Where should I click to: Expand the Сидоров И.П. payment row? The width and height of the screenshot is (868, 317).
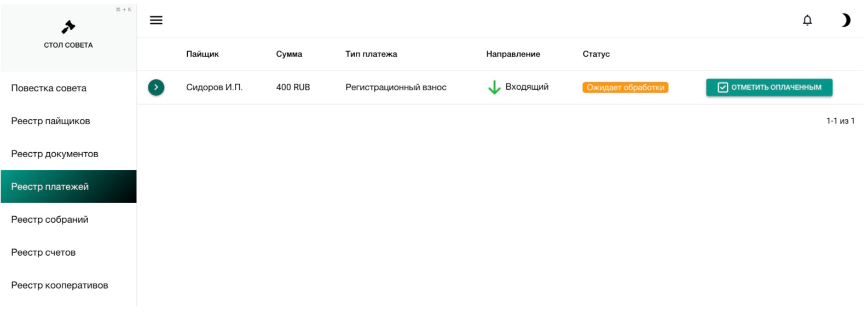tap(156, 88)
